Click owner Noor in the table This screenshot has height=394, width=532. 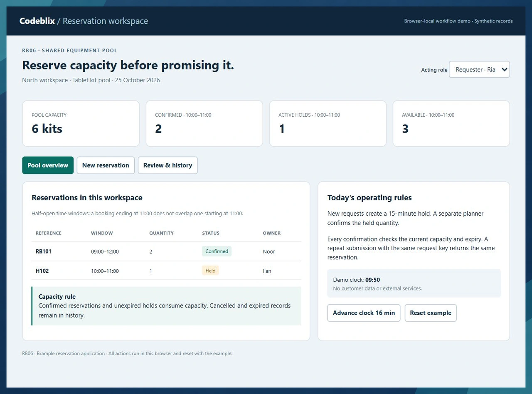(x=269, y=251)
